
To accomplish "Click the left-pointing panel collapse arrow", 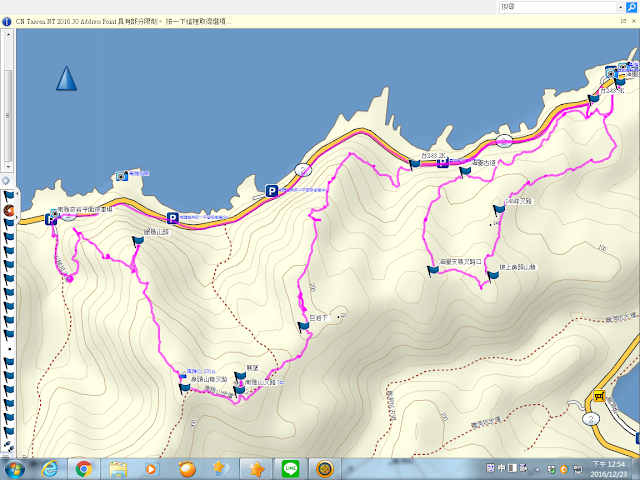I will [x=17, y=194].
